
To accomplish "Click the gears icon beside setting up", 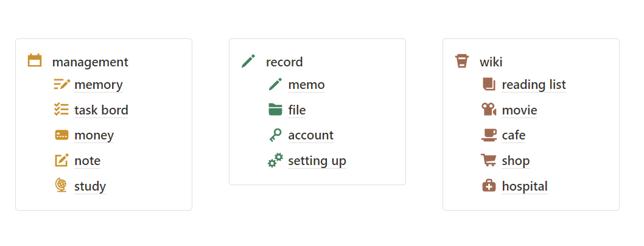I will click(x=275, y=160).
